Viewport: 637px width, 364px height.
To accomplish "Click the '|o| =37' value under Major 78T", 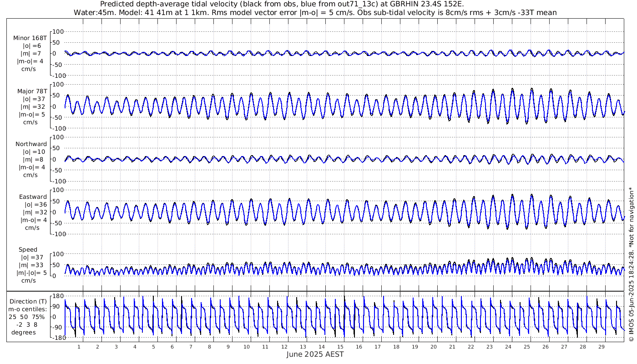I will [32, 99].
